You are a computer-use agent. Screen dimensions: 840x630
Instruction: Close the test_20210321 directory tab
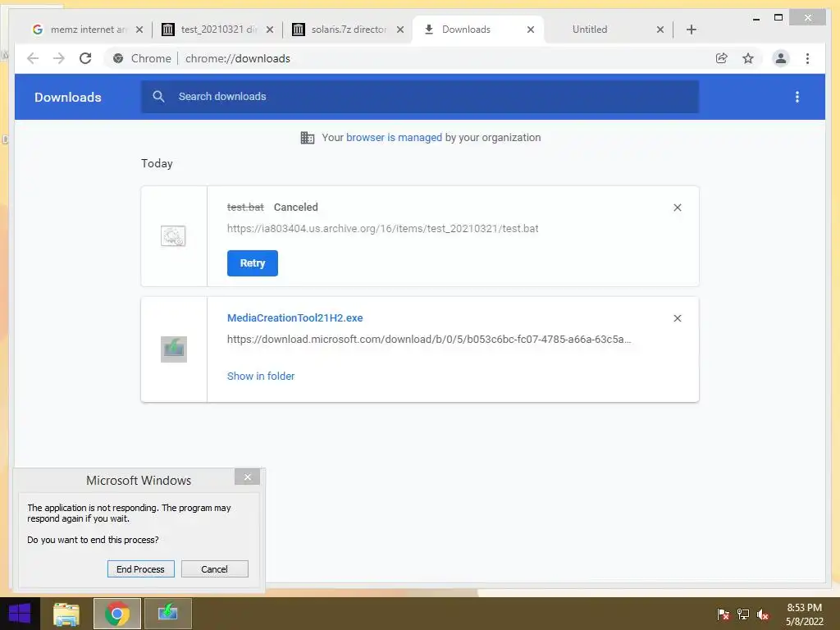coord(270,30)
